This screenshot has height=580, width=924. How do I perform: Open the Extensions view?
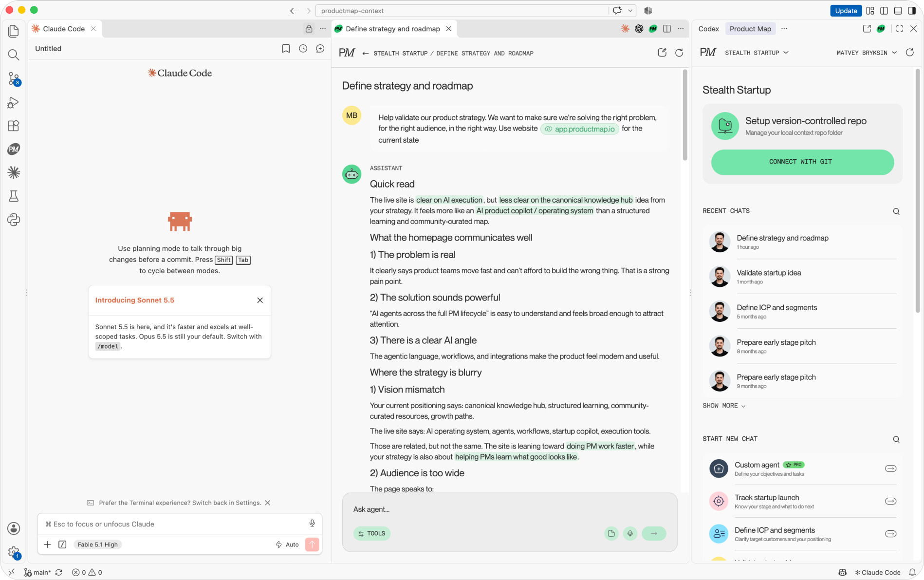click(14, 126)
